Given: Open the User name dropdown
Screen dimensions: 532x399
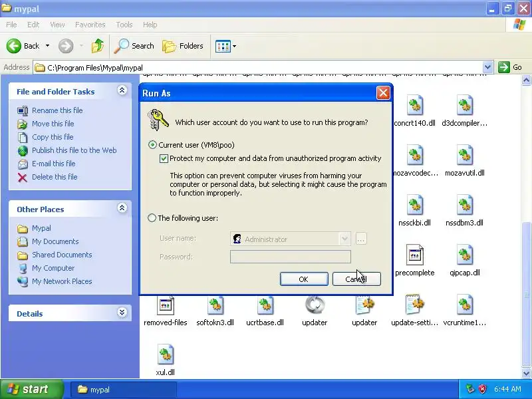Looking at the screenshot, I should point(344,239).
